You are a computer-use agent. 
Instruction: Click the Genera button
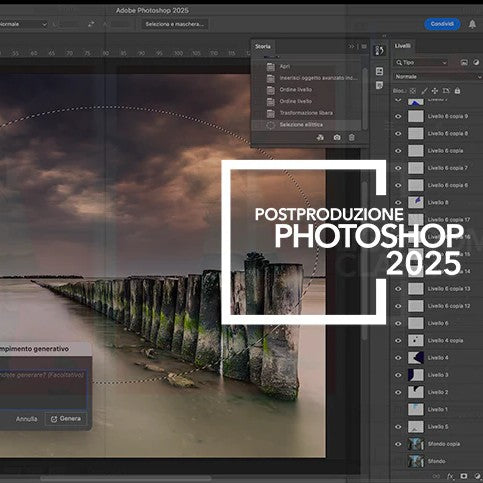pos(66,419)
